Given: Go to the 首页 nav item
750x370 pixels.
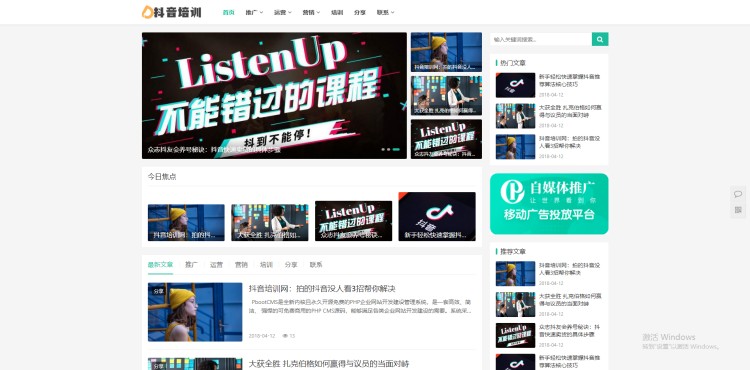Looking at the screenshot, I should 229,12.
